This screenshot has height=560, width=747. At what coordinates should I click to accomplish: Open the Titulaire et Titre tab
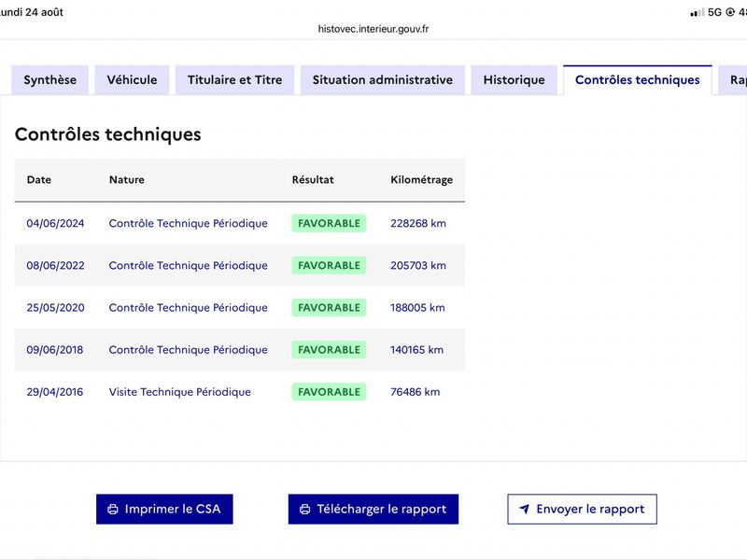[x=235, y=80]
